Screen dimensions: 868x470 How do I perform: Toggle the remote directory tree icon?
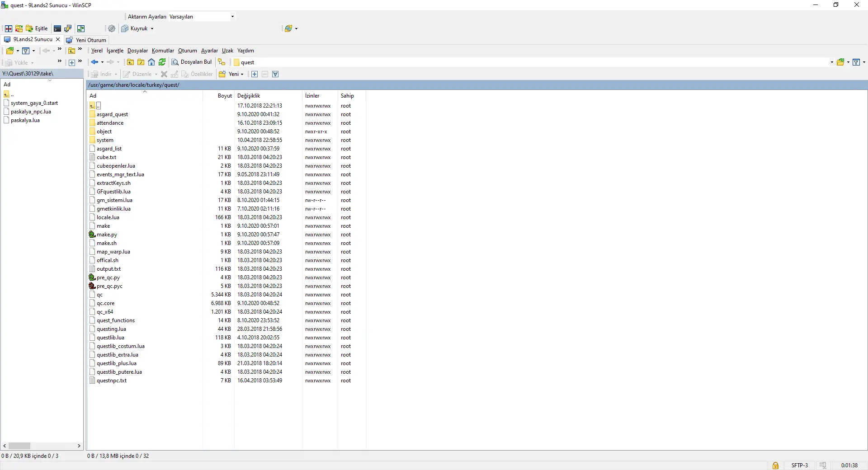(222, 62)
